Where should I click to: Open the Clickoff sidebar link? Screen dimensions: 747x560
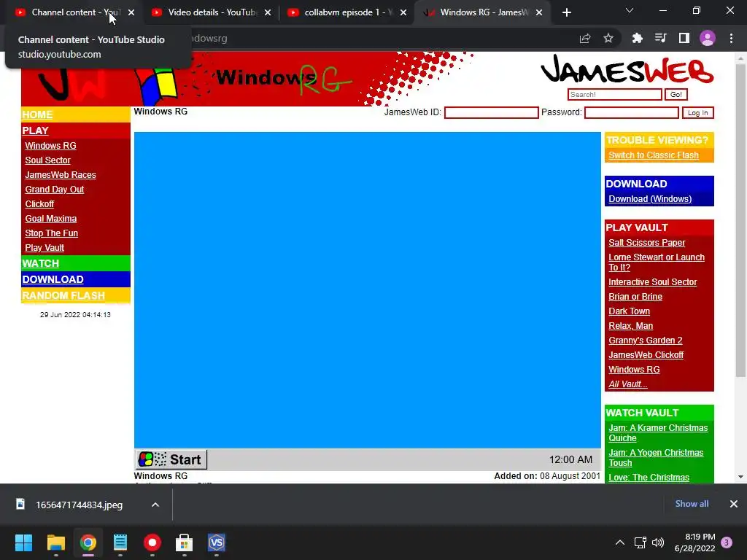[39, 204]
